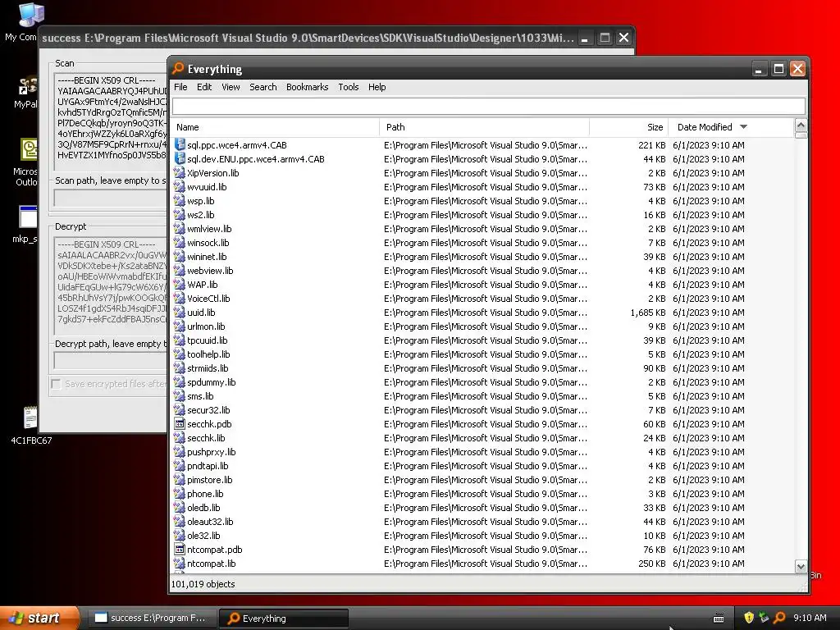Select the urlmon.lib row

(482, 326)
